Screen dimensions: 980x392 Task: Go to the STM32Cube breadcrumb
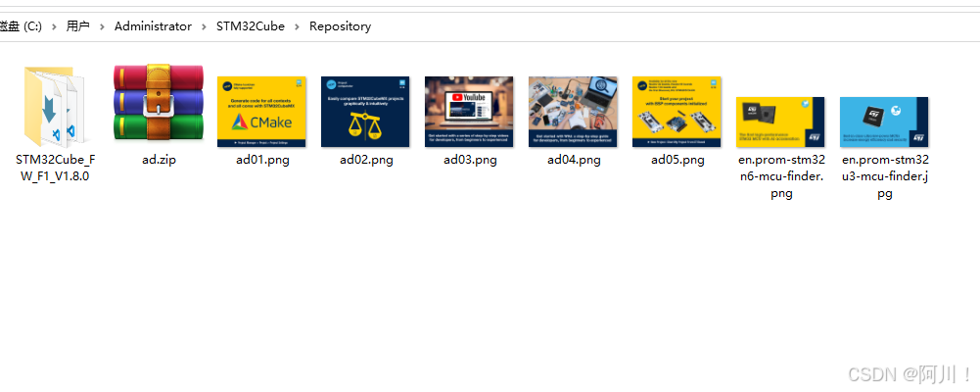[251, 26]
